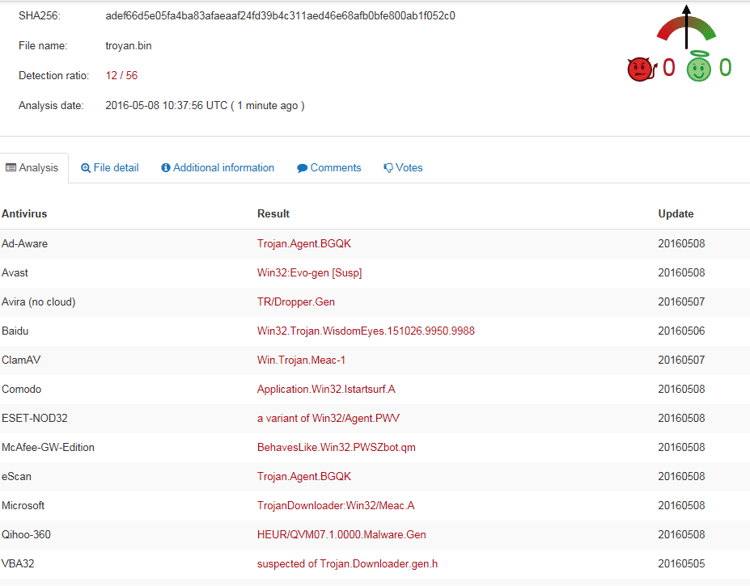
Task: Click the troyan.bin file name
Action: (x=128, y=46)
